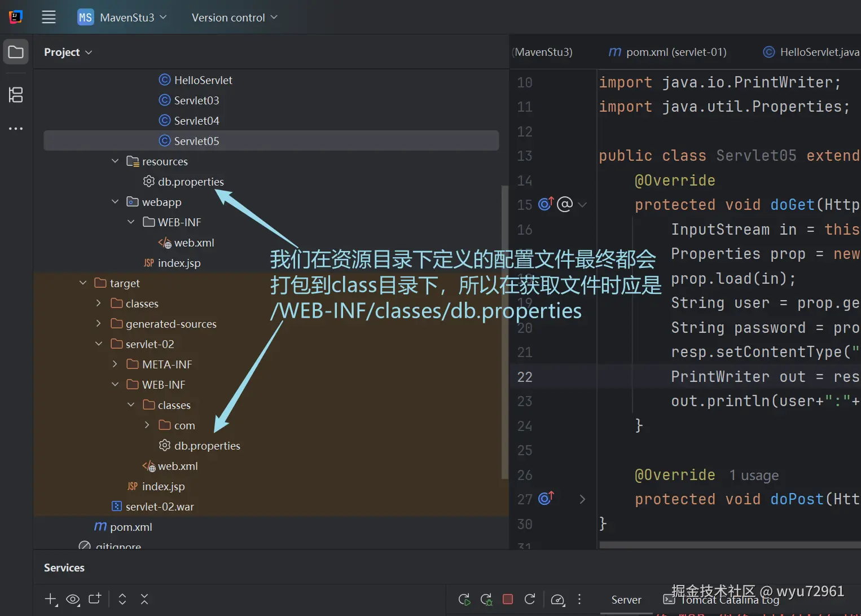
Task: Fold doGet method with gutter chevron
Action: (582, 205)
